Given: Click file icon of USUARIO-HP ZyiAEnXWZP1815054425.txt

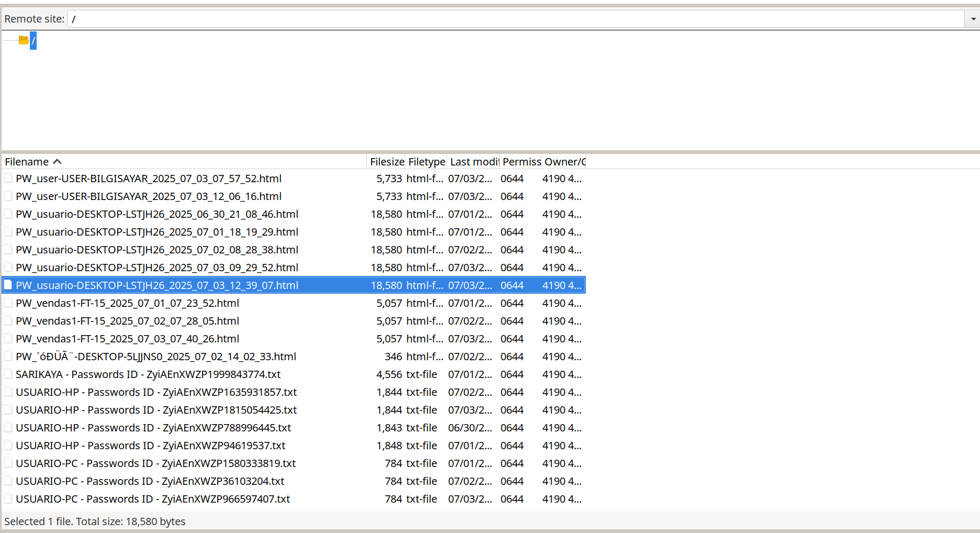Looking at the screenshot, I should point(8,410).
